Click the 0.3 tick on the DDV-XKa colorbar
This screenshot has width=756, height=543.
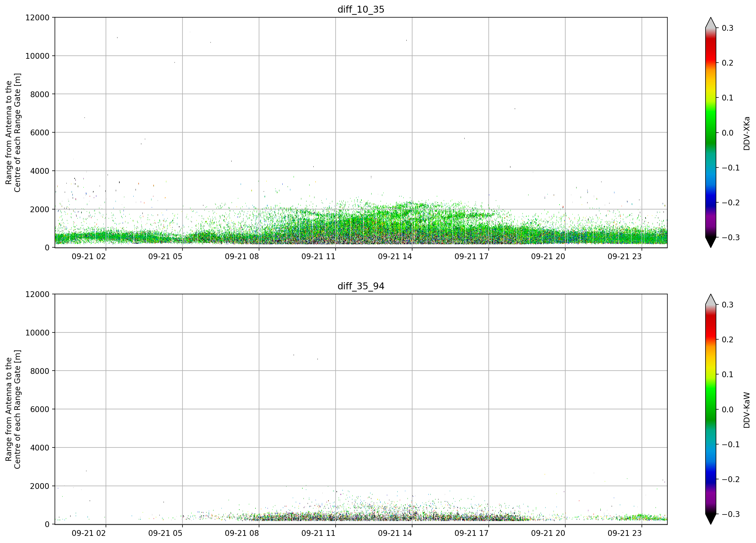727,28
